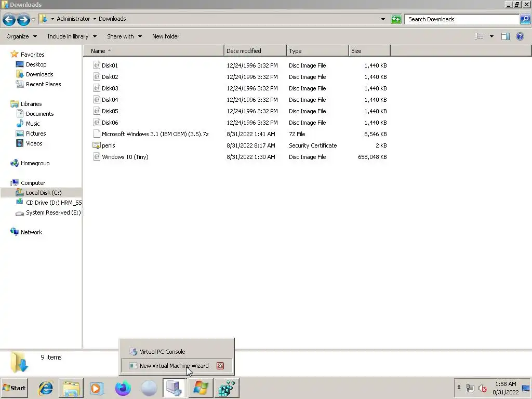This screenshot has height=399, width=532.
Task: Close the New Virtual Machine Wizard entry
Action: 220,365
